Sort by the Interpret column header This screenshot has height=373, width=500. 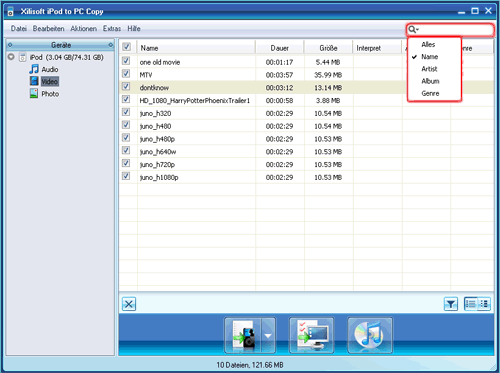tap(377, 48)
